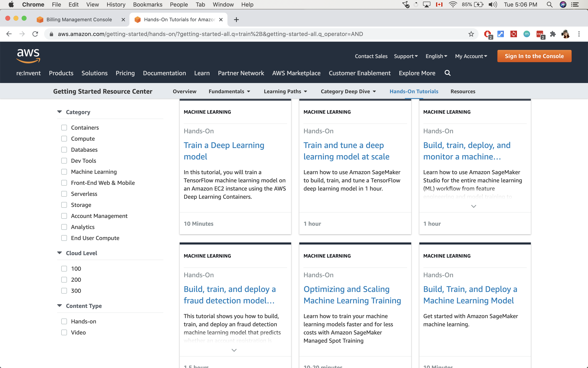588x368 pixels.
Task: Check the Databases category filter
Action: [64, 150]
